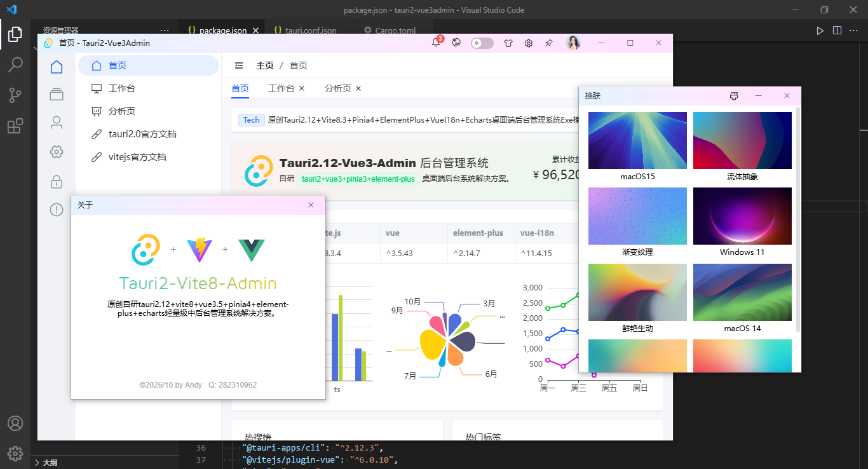The height and width of the screenshot is (469, 868).
Task: Open tauri2.0官方文档 link in the sidebar
Action: click(148, 134)
